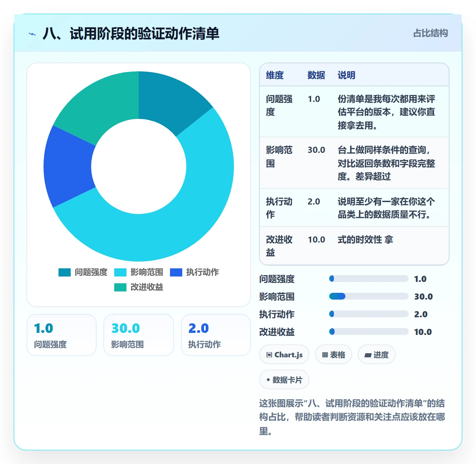476x464 pixels.
Task: Click the 改进收益 progress bar
Action: click(x=369, y=332)
